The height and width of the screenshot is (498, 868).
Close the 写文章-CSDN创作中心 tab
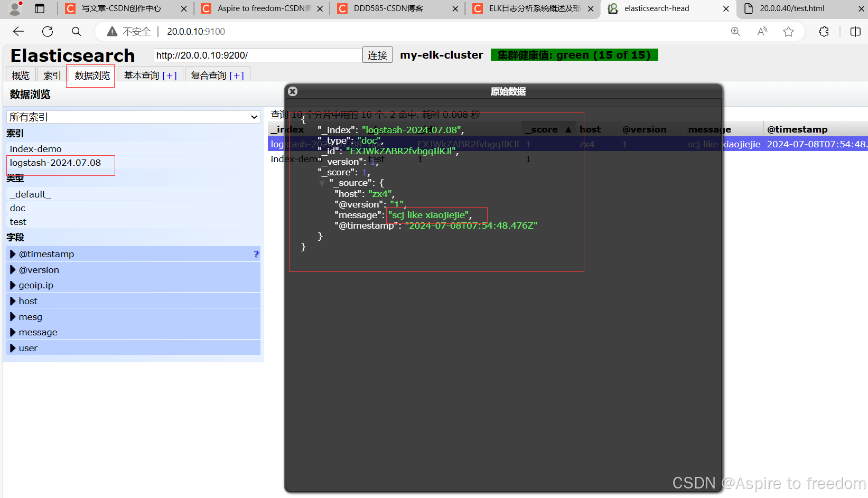[184, 9]
